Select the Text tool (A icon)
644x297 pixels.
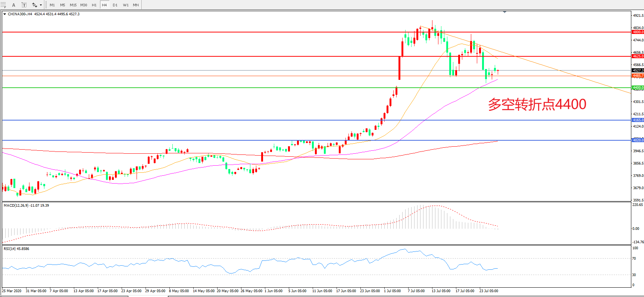pyautogui.click(x=14, y=5)
